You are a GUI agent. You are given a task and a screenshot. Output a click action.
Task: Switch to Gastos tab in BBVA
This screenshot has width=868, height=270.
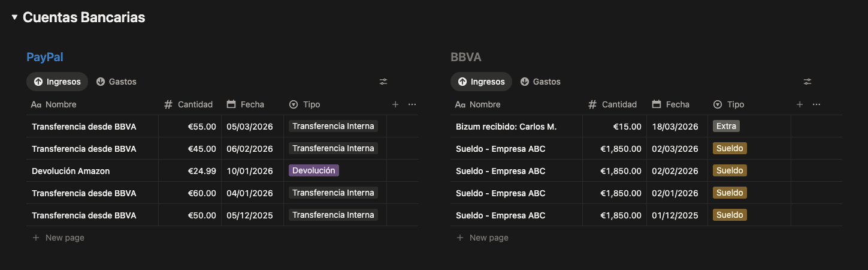click(540, 82)
